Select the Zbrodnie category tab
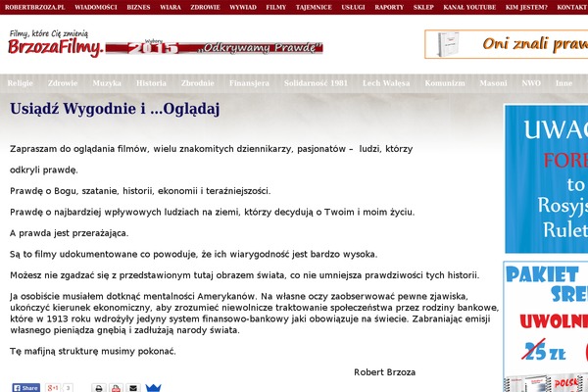The image size is (588, 392). tap(198, 83)
